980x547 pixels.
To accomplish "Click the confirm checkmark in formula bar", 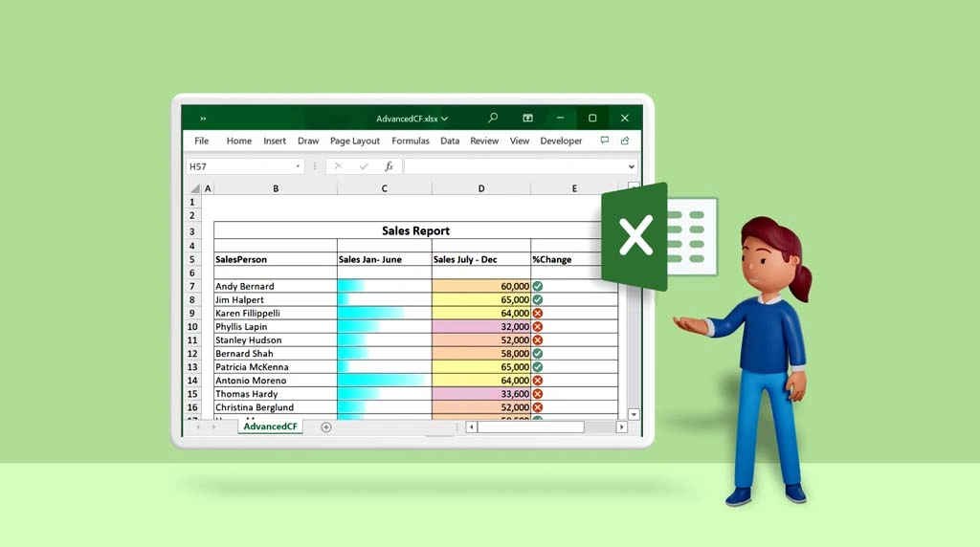I will pos(364,166).
